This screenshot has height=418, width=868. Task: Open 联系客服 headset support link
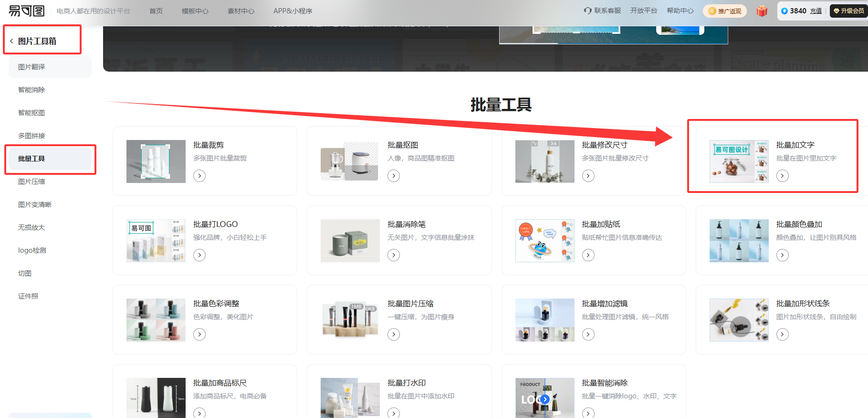(602, 11)
